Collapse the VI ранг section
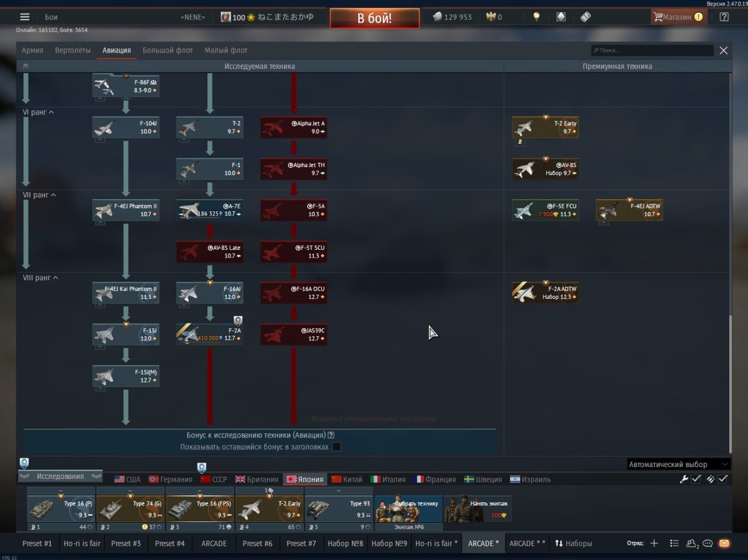Viewport: 748px width, 560px height. (39, 112)
